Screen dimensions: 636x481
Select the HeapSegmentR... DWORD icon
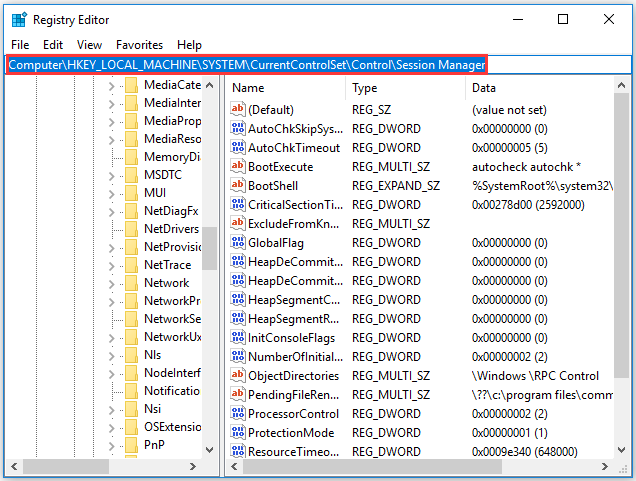click(x=238, y=319)
